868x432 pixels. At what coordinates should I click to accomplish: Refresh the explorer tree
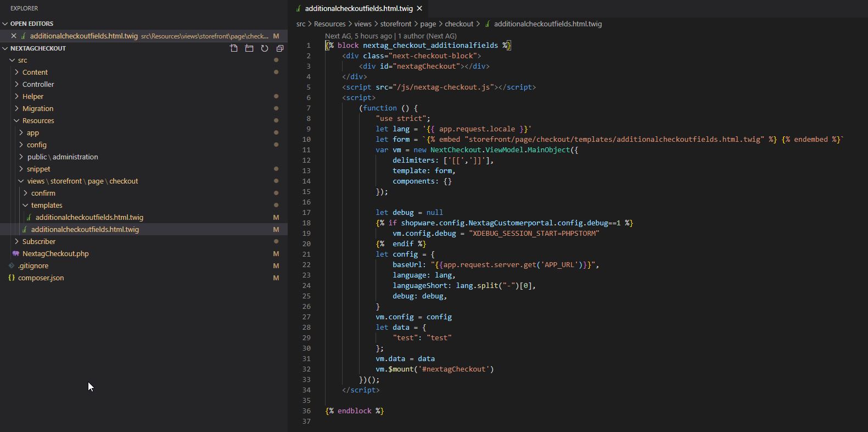(265, 48)
